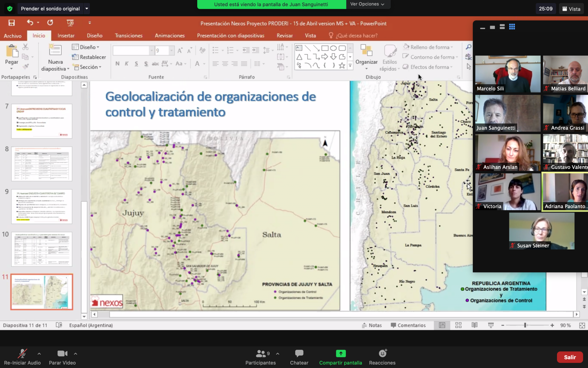Adjust the zoom slider handle
Screen dimensions: 588x368
click(525, 325)
